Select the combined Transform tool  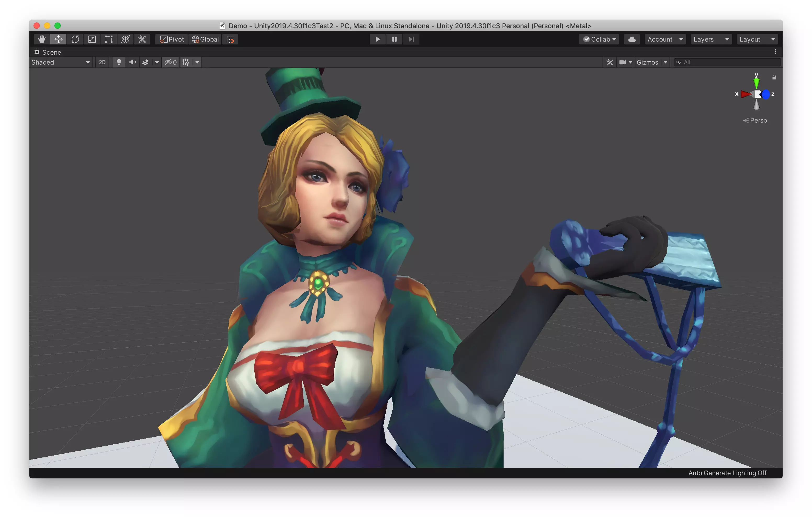click(x=126, y=39)
